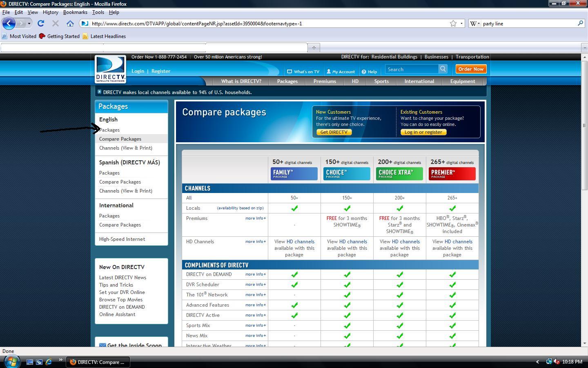Image resolution: width=588 pixels, height=368 pixels.
Task: Click inside the DIRECTV site Search field
Action: pyautogui.click(x=412, y=69)
